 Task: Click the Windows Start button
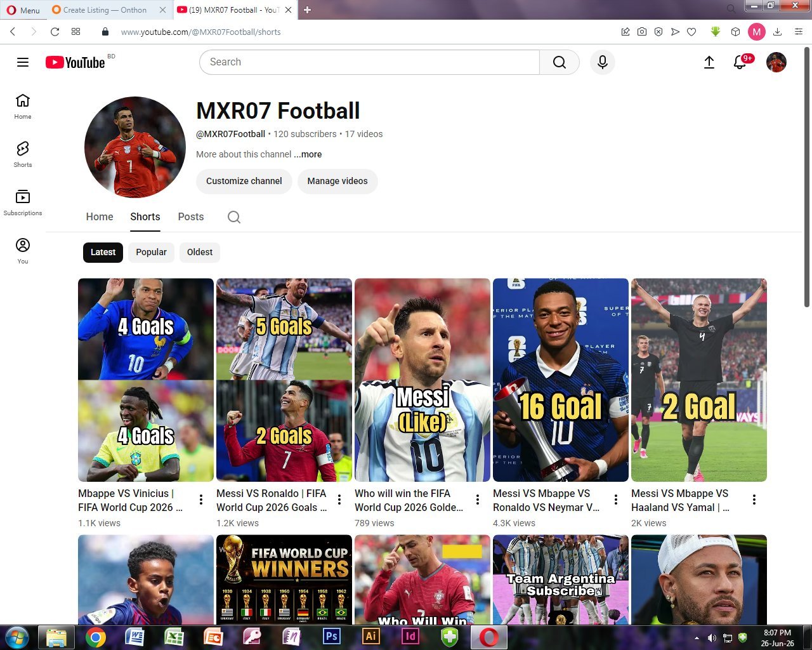click(16, 637)
